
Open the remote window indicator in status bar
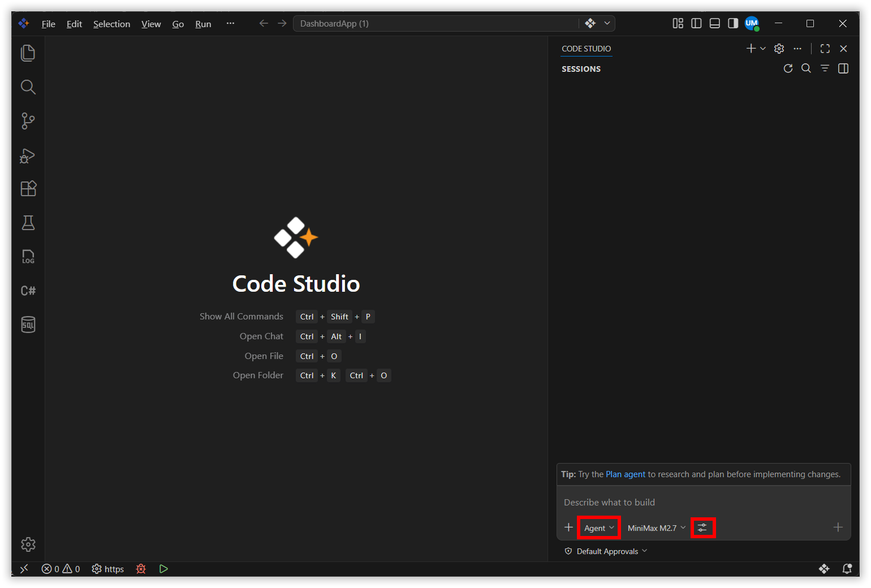[x=24, y=569]
